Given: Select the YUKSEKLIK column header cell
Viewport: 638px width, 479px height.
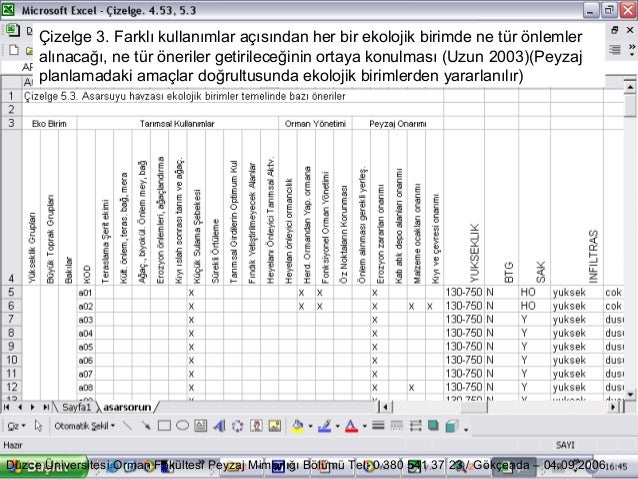Looking at the screenshot, I should click(464, 208).
